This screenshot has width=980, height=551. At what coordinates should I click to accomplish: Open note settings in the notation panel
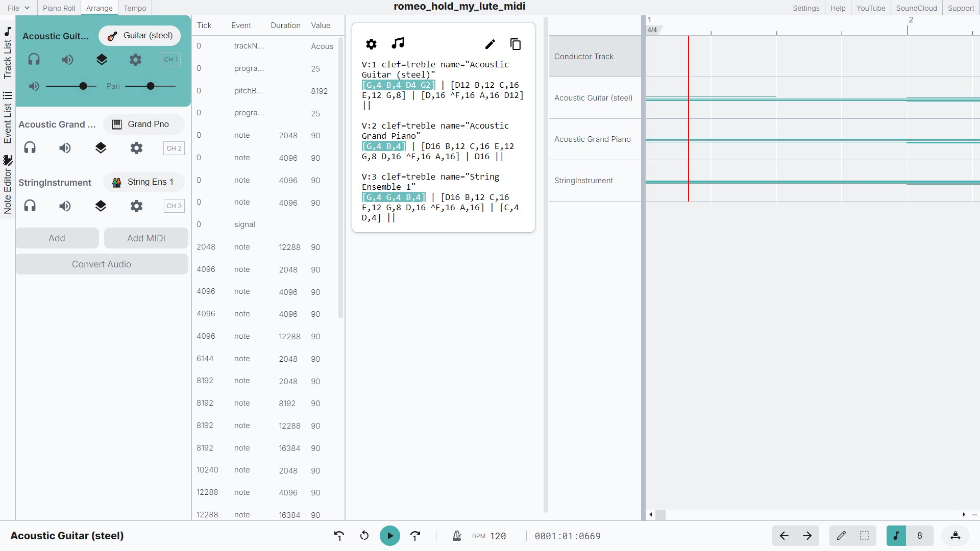(371, 44)
